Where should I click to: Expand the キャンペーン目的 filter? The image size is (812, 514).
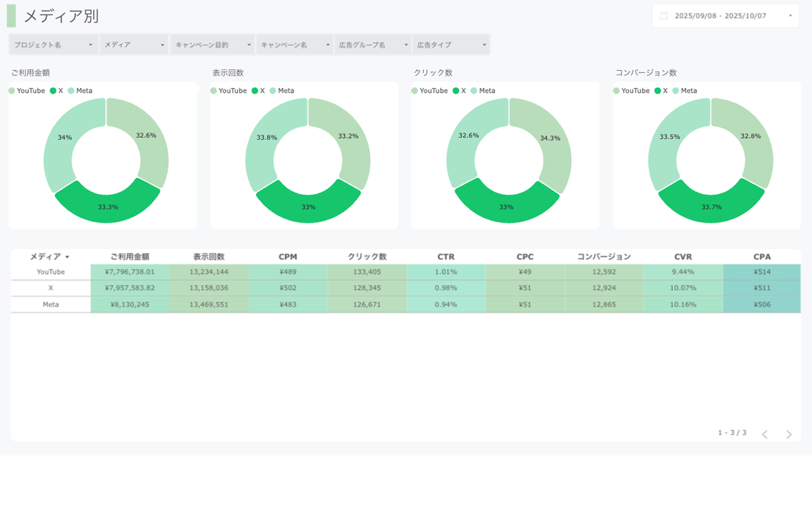[213, 45]
